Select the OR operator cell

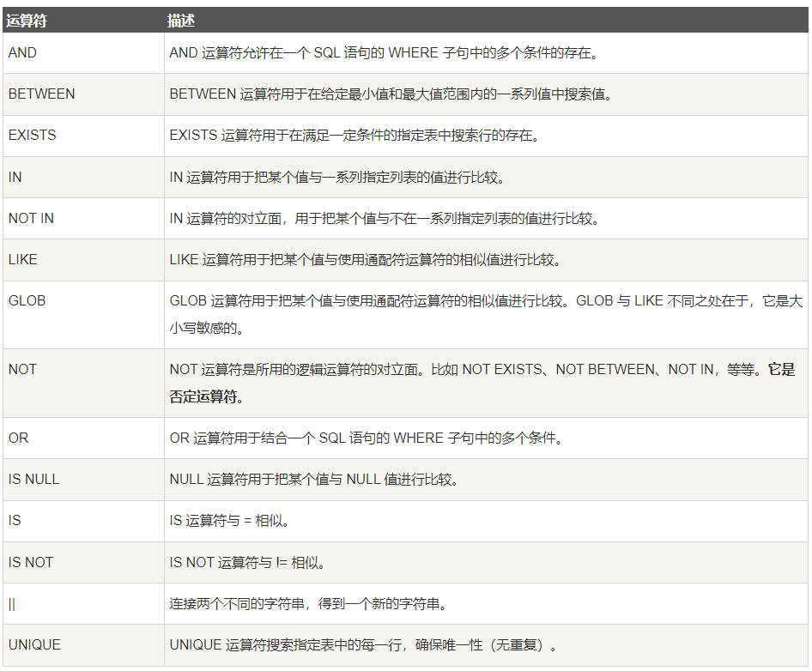(x=83, y=438)
